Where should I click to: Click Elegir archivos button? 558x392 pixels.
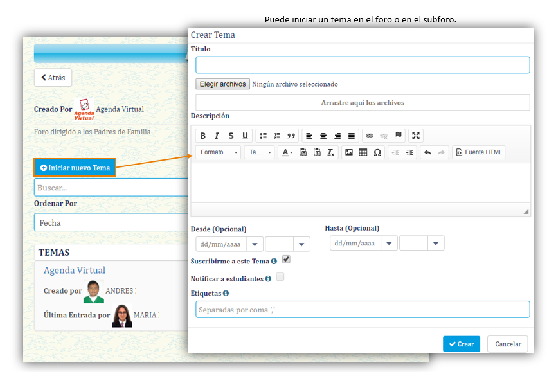223,84
